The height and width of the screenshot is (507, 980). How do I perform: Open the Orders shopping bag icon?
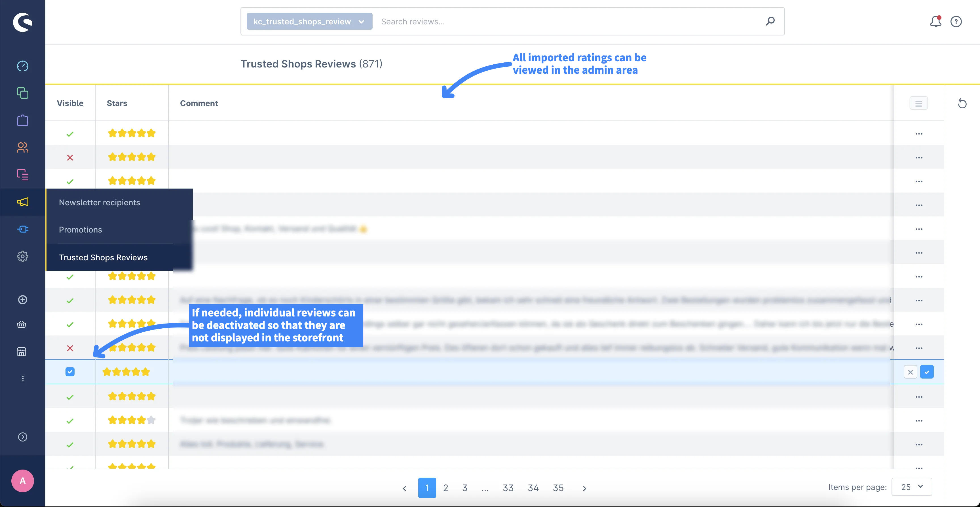(x=22, y=120)
